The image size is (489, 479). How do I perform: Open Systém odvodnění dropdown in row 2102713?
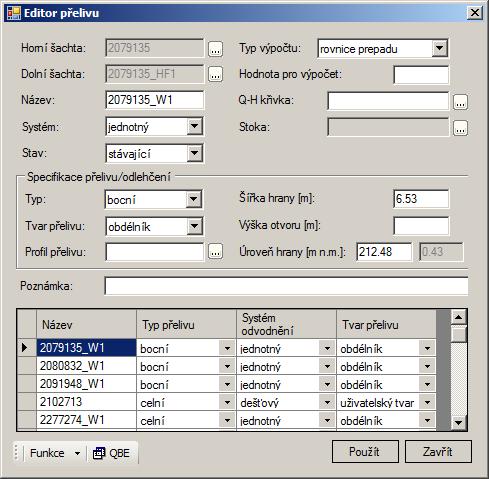327,402
